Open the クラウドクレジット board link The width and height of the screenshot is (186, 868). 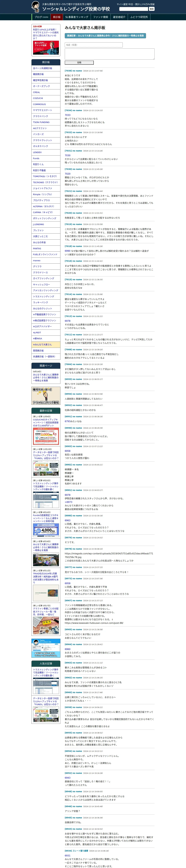click(46, 140)
